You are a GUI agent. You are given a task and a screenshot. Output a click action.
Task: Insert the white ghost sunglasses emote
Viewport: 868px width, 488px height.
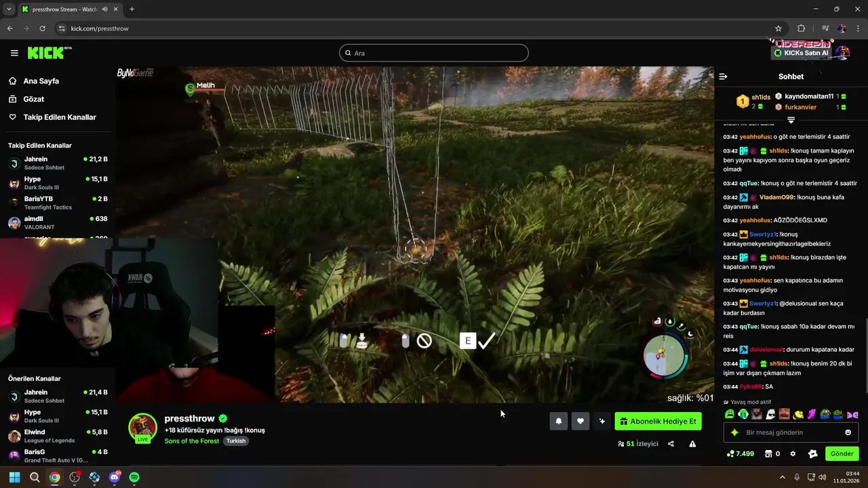click(770, 414)
